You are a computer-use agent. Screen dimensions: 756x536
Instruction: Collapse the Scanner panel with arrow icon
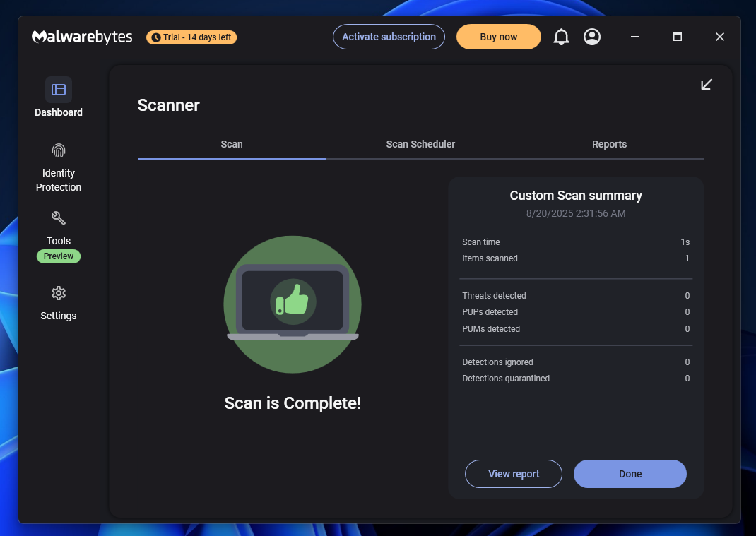pyautogui.click(x=707, y=84)
